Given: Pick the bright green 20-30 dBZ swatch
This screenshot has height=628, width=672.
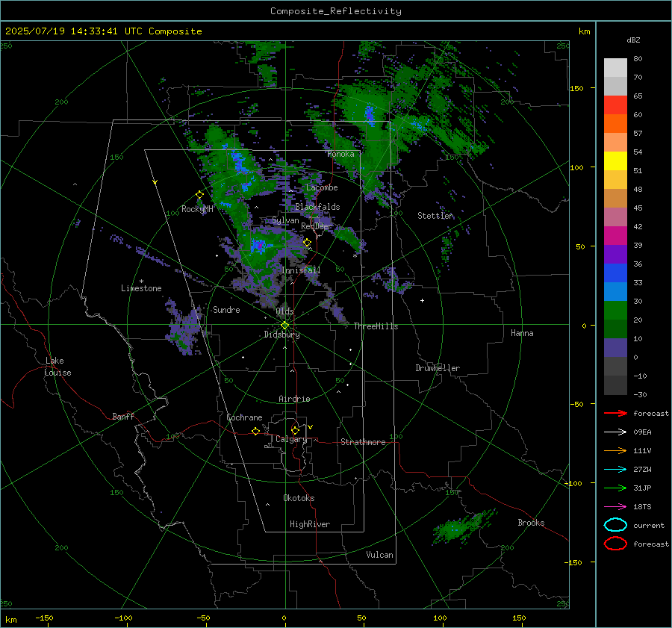Looking at the screenshot, I should [615, 311].
